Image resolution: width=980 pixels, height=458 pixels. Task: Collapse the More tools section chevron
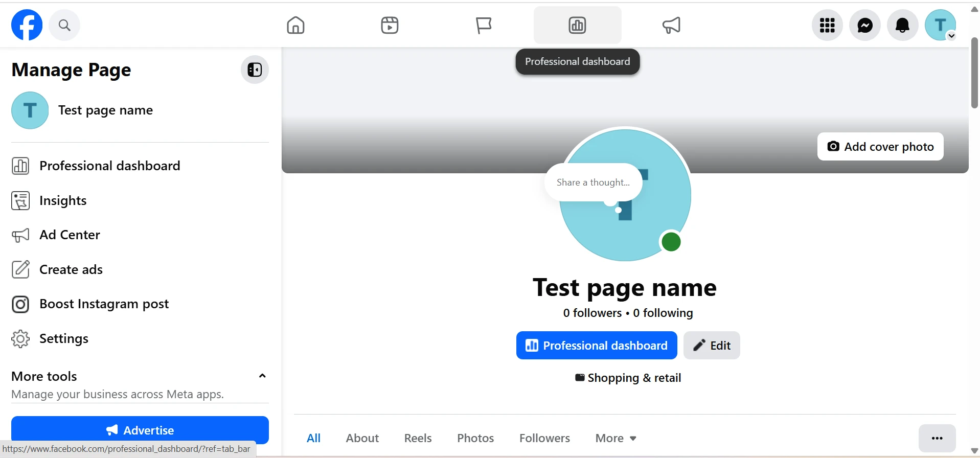point(262,376)
